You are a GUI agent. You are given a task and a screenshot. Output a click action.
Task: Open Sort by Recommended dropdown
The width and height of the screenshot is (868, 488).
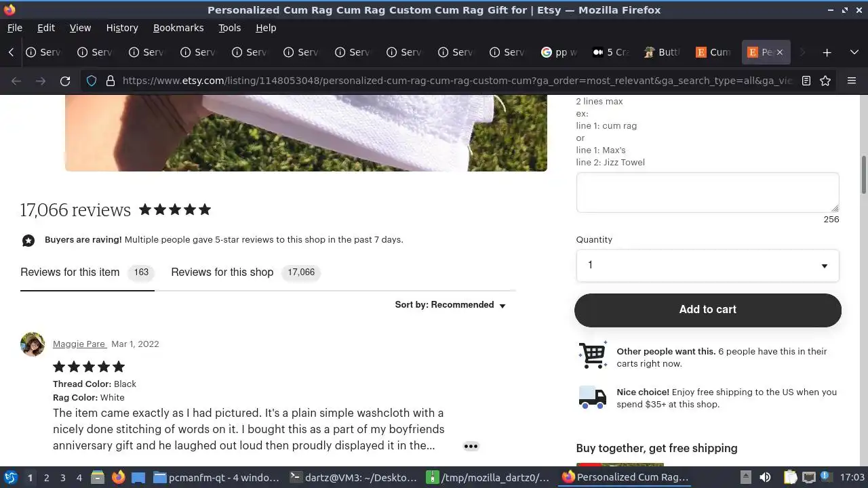tap(450, 305)
